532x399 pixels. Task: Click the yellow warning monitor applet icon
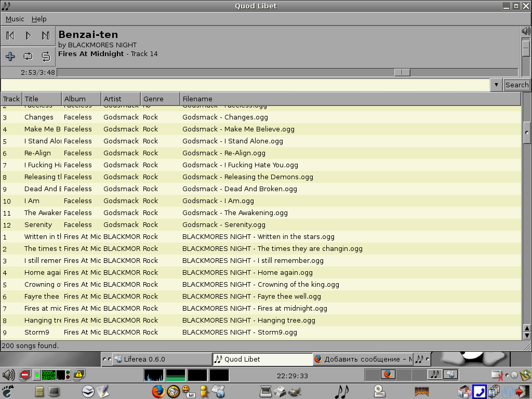[x=79, y=375]
